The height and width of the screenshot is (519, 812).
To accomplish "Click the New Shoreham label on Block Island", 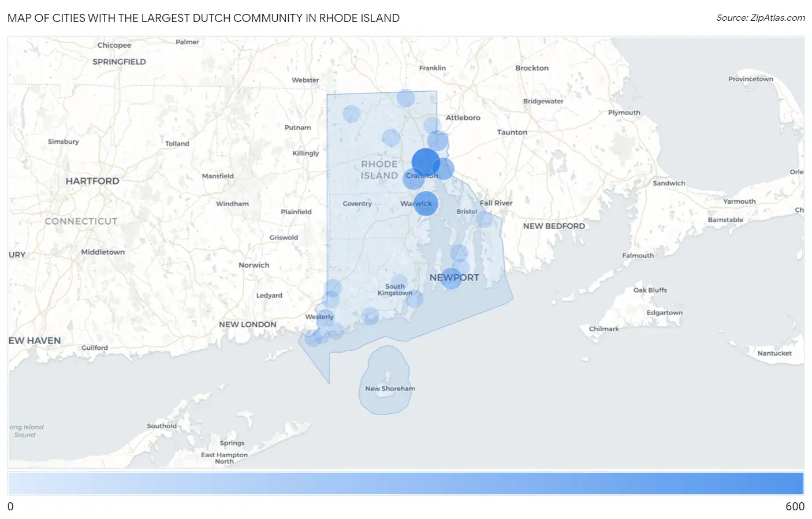I will pos(390,389).
